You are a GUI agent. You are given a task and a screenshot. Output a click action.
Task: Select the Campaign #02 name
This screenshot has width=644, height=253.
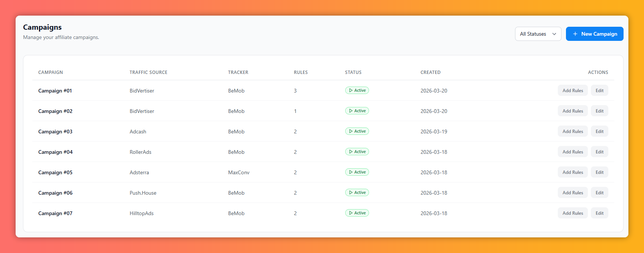(55, 111)
